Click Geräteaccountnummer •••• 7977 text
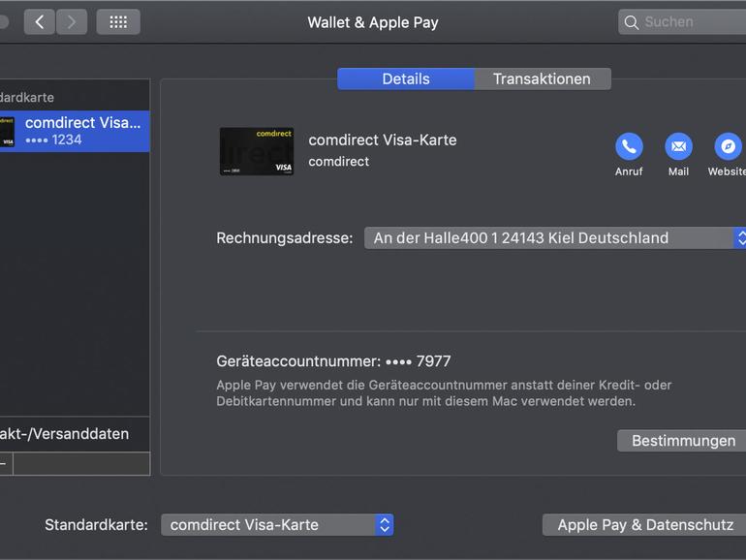The image size is (746, 560). point(333,361)
